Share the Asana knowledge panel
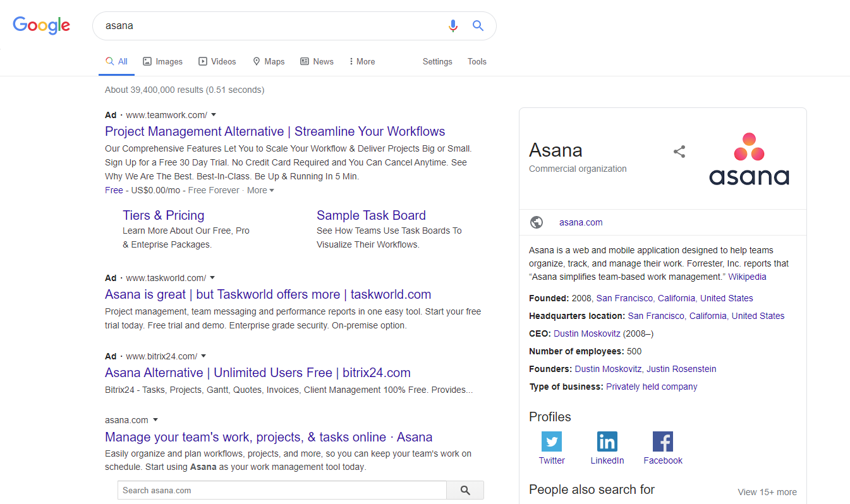This screenshot has width=850, height=504. pyautogui.click(x=679, y=152)
